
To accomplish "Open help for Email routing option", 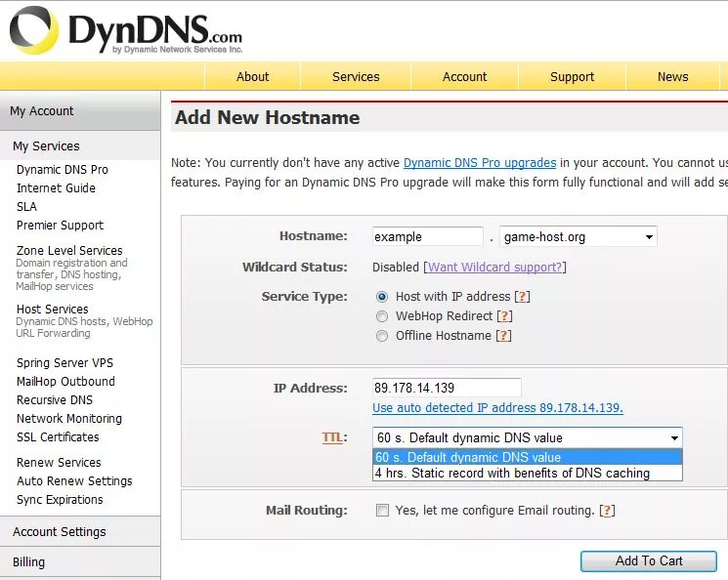I will pos(607,511).
